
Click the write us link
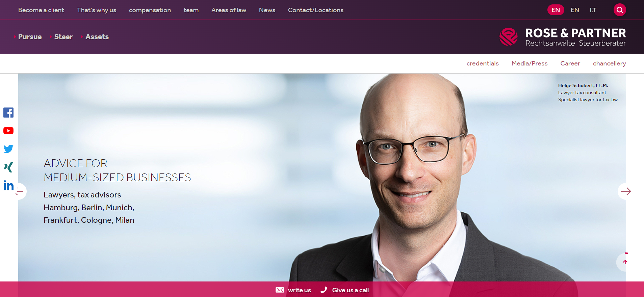pyautogui.click(x=293, y=290)
